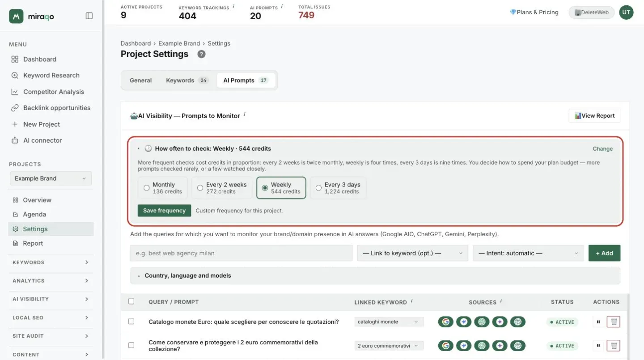The width and height of the screenshot is (644, 360).
Task: Toggle ChatGPT source for 'Come conservare' row
Action: (x=482, y=346)
